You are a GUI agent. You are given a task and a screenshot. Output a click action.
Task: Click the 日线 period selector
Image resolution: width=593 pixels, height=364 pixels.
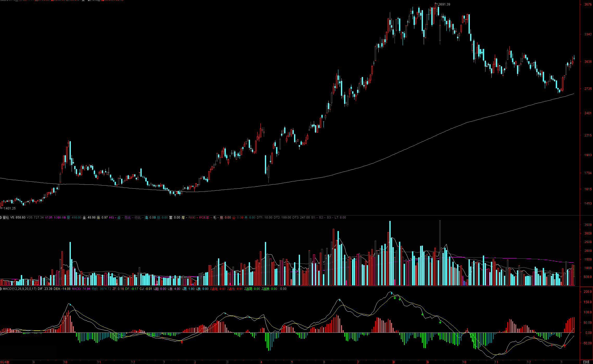(586, 362)
